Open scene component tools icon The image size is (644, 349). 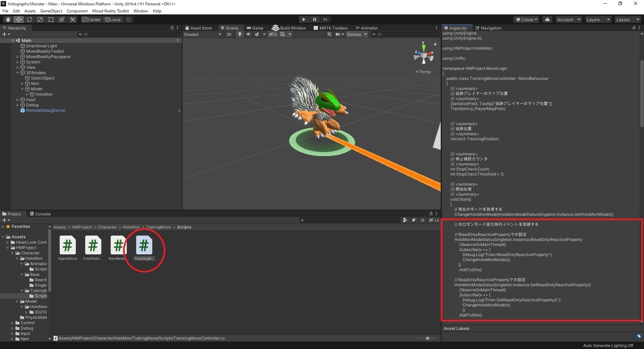pyautogui.click(x=331, y=34)
